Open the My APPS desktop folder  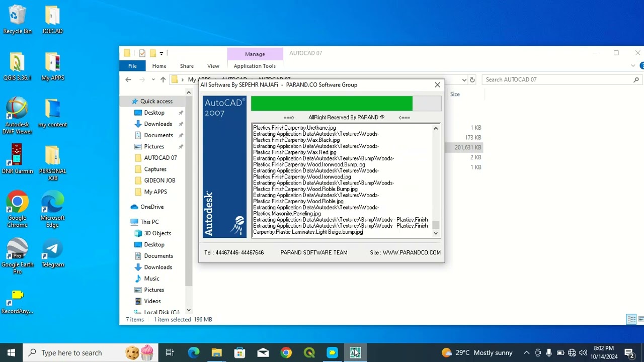(x=52, y=66)
